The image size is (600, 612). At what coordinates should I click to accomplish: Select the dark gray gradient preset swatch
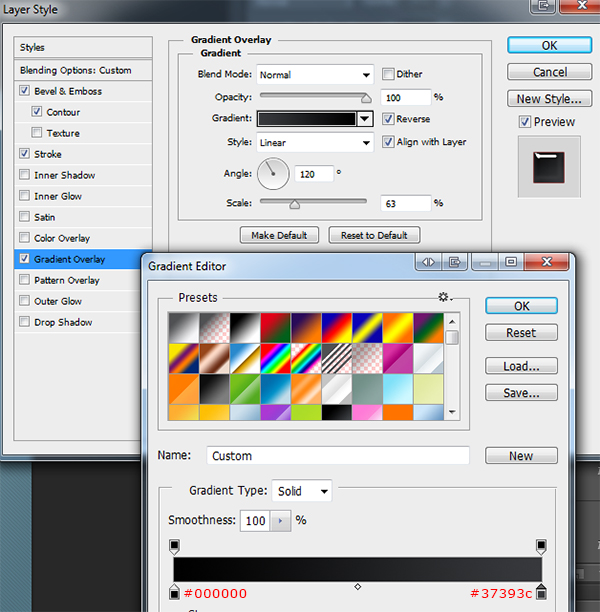(214, 389)
